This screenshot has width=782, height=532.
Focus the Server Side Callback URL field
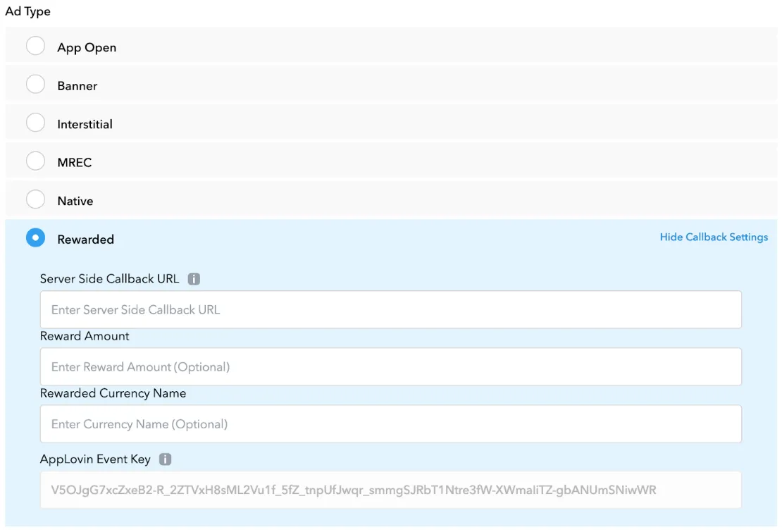[x=391, y=309]
